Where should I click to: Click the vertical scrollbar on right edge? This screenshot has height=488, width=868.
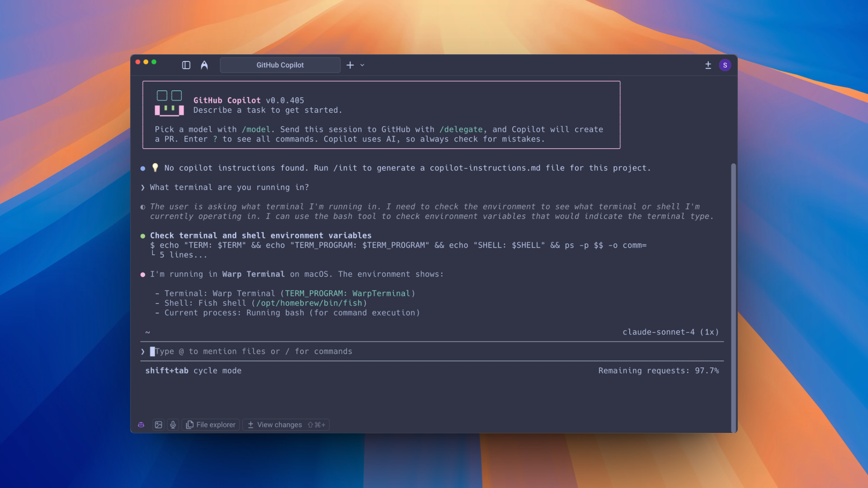click(733, 294)
